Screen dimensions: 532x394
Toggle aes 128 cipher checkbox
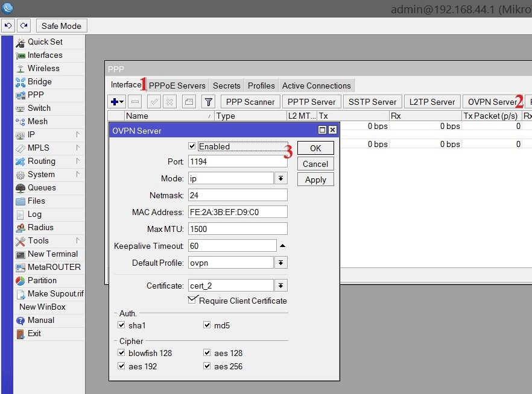pos(207,352)
